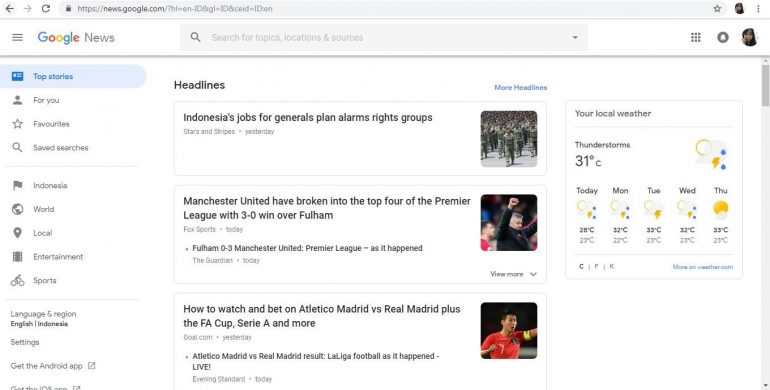770x390 pixels.
Task: Open the Evening Standard LaLiga result article
Action: coord(315,361)
